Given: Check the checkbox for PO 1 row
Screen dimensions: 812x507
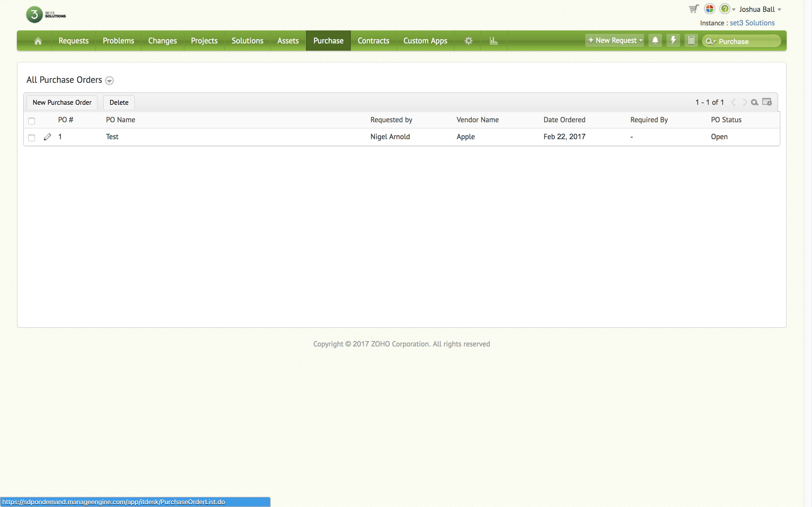Looking at the screenshot, I should coord(32,138).
